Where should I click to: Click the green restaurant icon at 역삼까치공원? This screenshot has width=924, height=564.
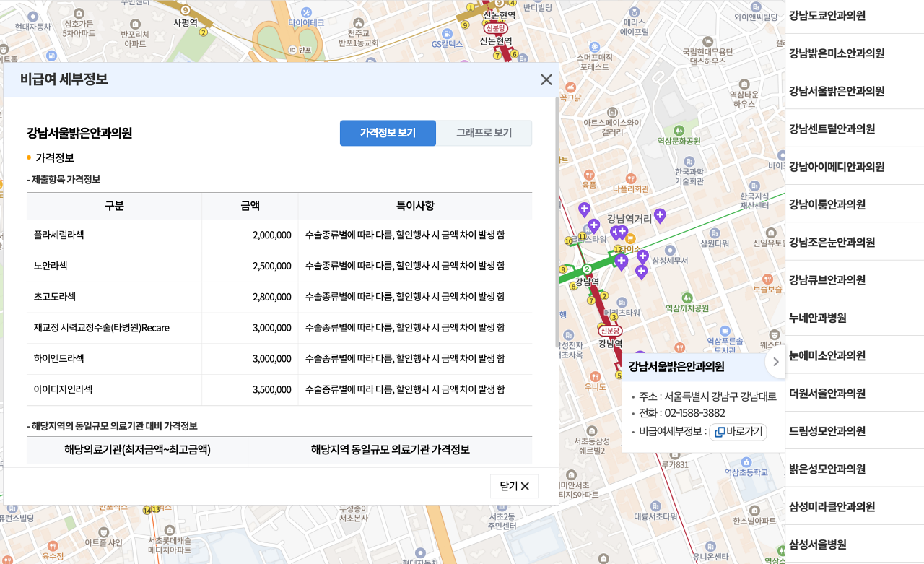[x=689, y=298]
